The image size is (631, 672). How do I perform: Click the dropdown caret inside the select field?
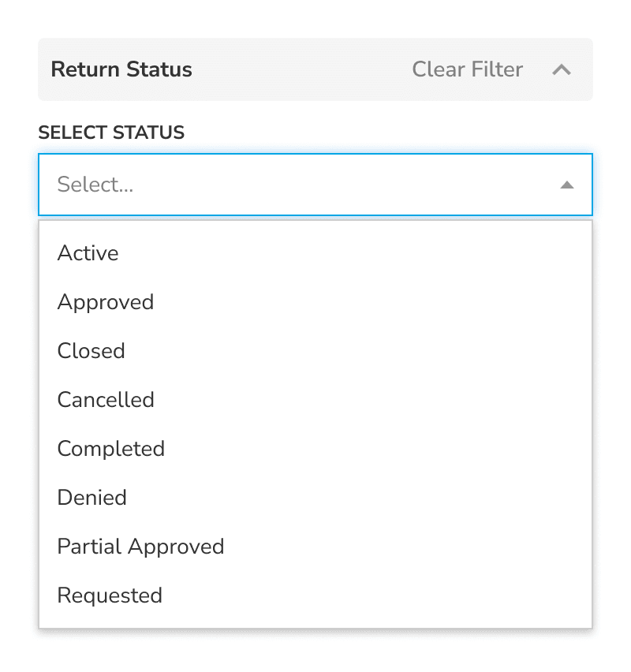point(568,185)
